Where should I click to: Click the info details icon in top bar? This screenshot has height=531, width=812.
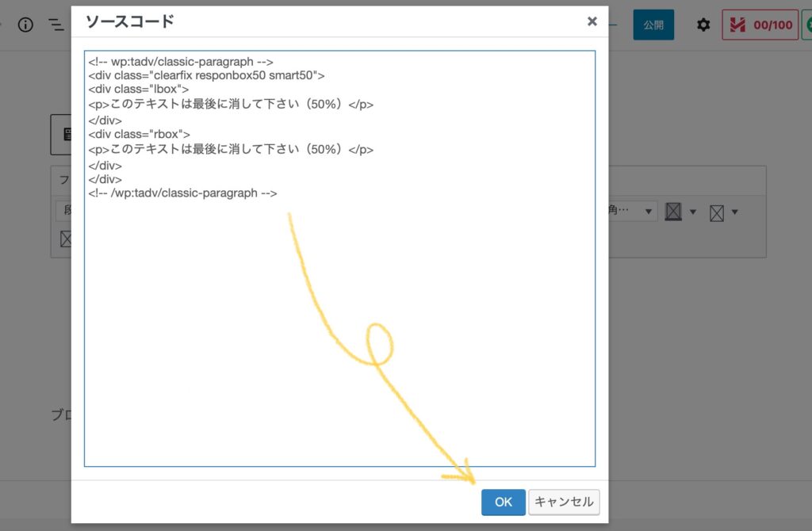coord(25,25)
